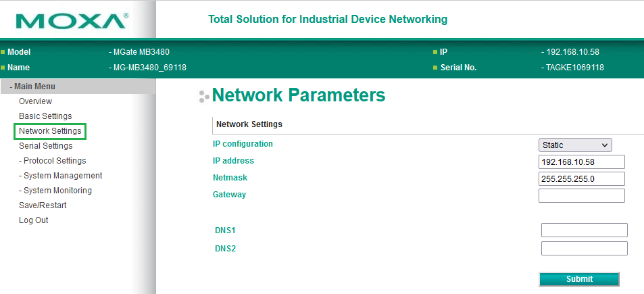Click the MOXA logo
This screenshot has width=644, height=294.
coord(72,20)
